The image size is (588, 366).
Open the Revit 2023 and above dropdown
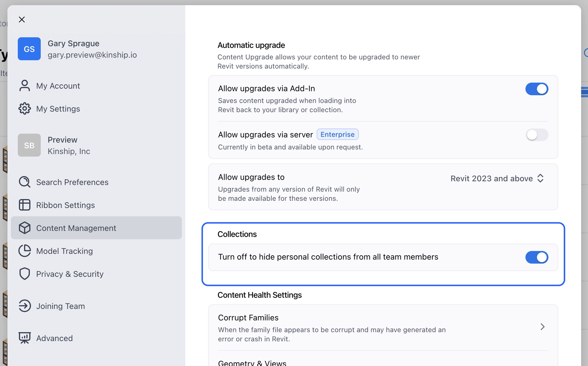(497, 178)
